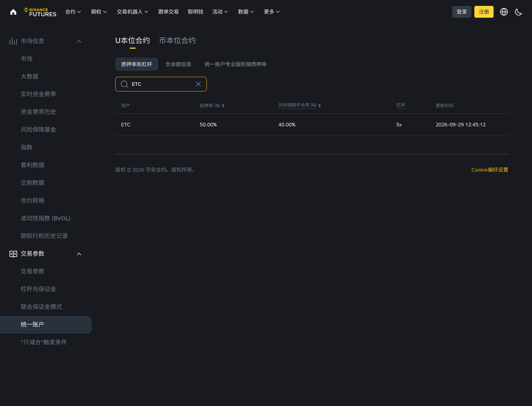Click the 2026-09-29 12:45:12 update time
Image resolution: width=532 pixels, height=406 pixels.
460,125
